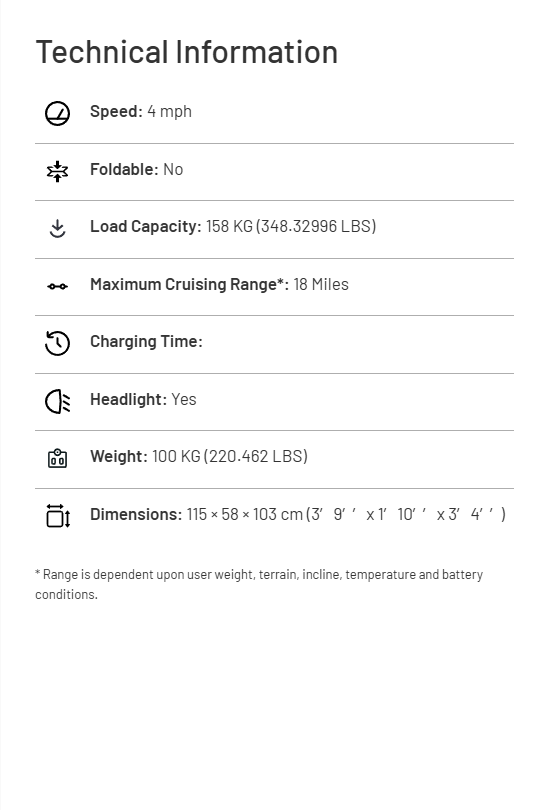Click the range disclaimer footnote text
Image resolution: width=545 pixels, height=810 pixels.
click(259, 584)
